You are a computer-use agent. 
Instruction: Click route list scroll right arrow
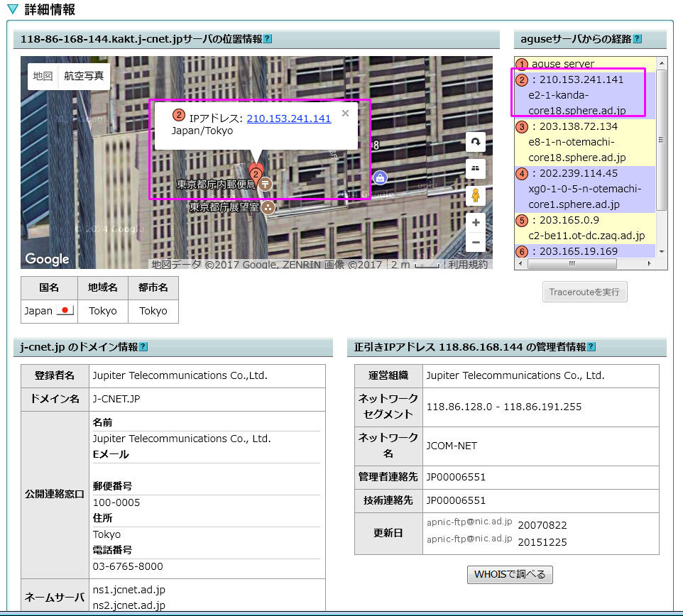pos(650,263)
